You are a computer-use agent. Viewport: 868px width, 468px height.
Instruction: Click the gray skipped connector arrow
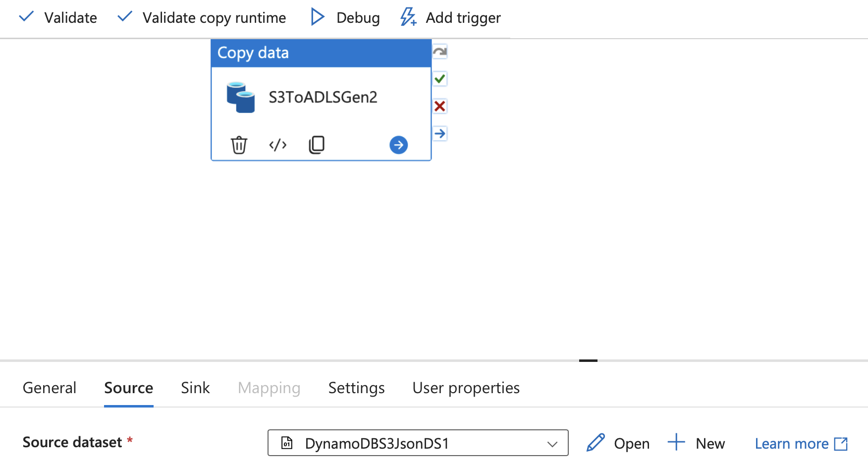(x=439, y=52)
